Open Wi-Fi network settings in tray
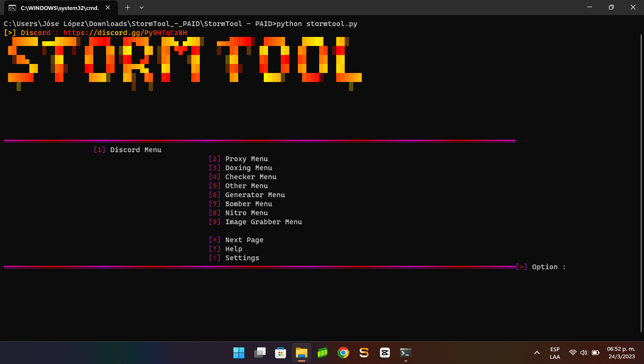The image size is (644, 364). point(573,353)
